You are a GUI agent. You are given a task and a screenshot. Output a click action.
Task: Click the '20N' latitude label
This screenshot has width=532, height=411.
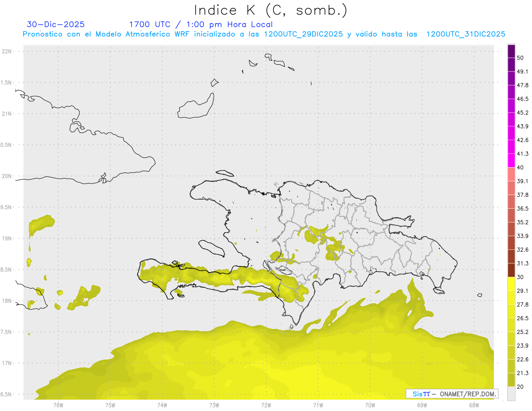[x=7, y=176]
